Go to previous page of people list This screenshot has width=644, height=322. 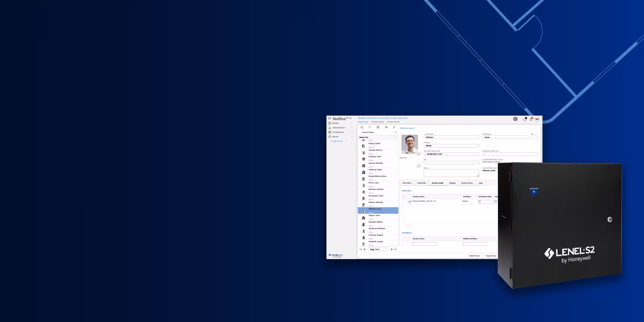pos(364,249)
